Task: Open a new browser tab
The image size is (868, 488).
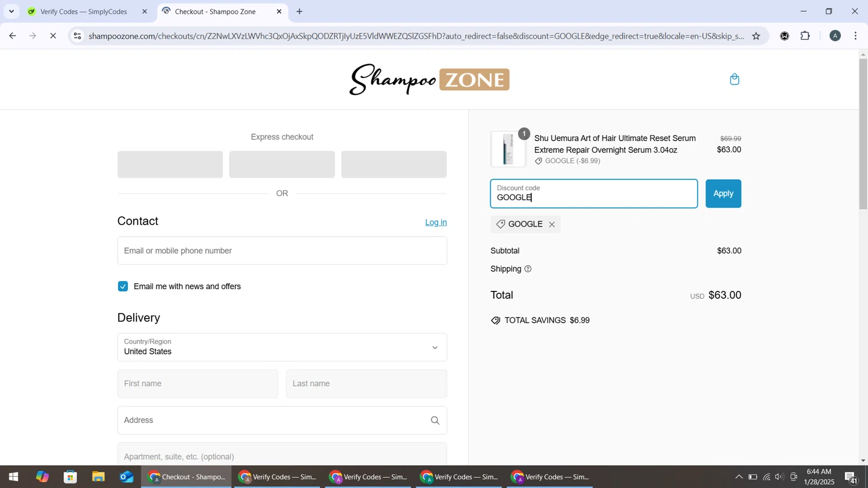Action: point(300,12)
